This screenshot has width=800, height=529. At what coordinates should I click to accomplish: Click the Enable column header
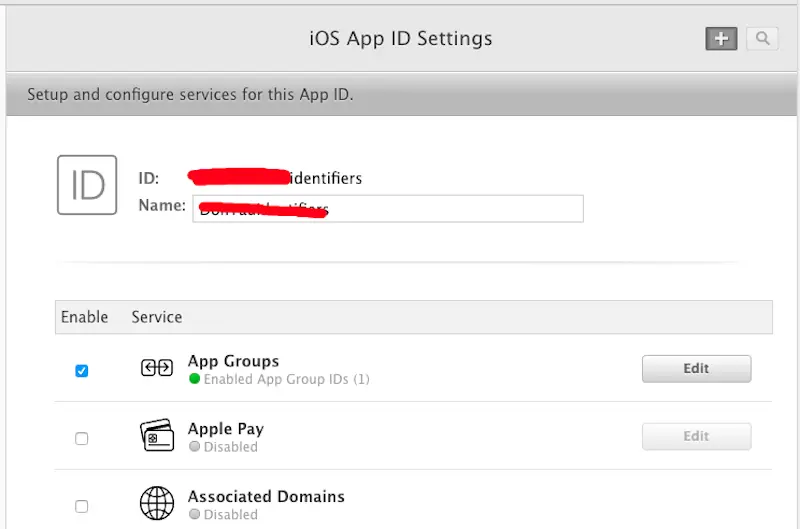pos(84,317)
